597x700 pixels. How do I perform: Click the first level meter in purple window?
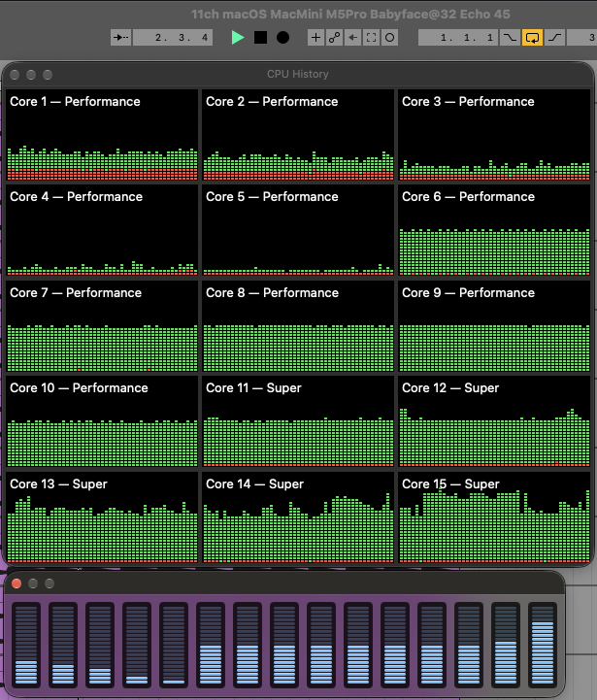click(26, 645)
